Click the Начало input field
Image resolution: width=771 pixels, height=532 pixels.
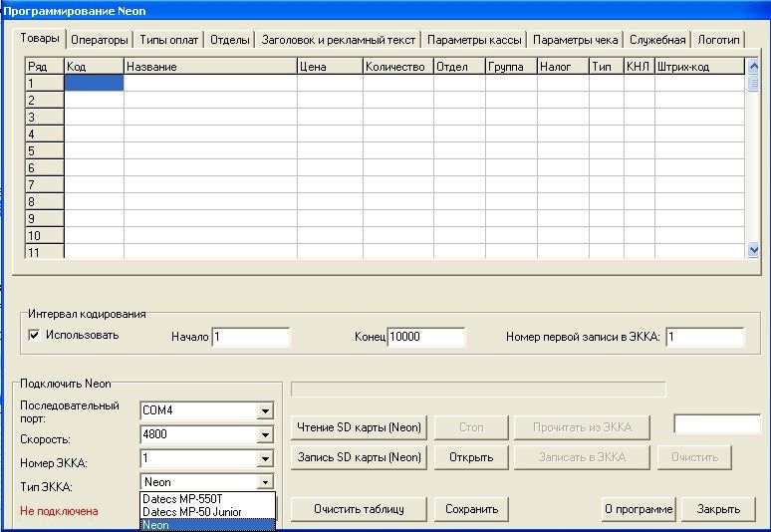pyautogui.click(x=251, y=337)
